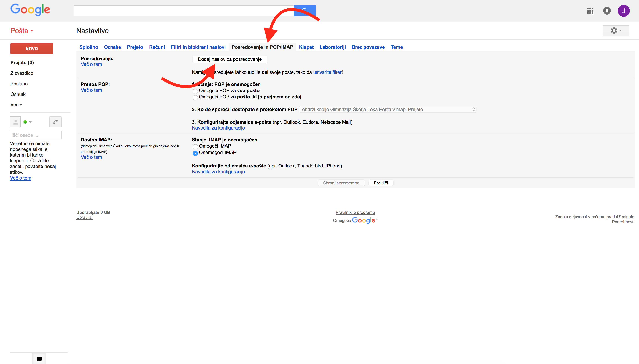This screenshot has height=364, width=639.
Task: Open the green chat status dropdown
Action: click(x=28, y=122)
